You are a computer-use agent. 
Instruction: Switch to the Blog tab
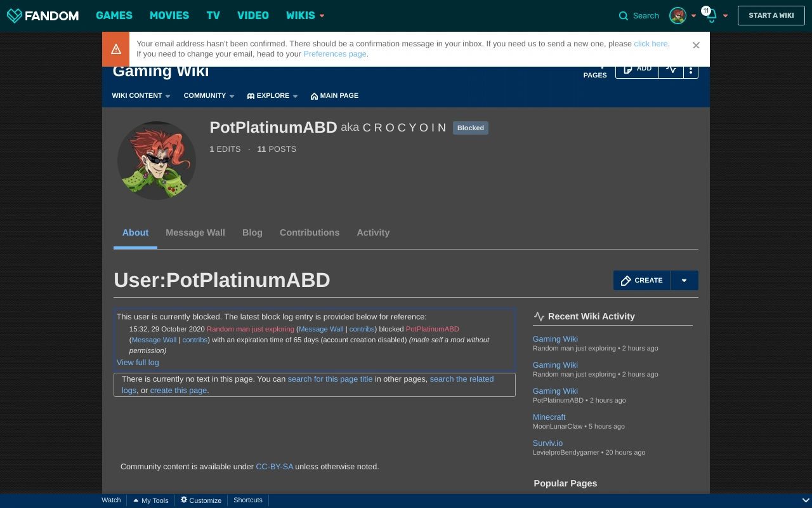pos(252,232)
